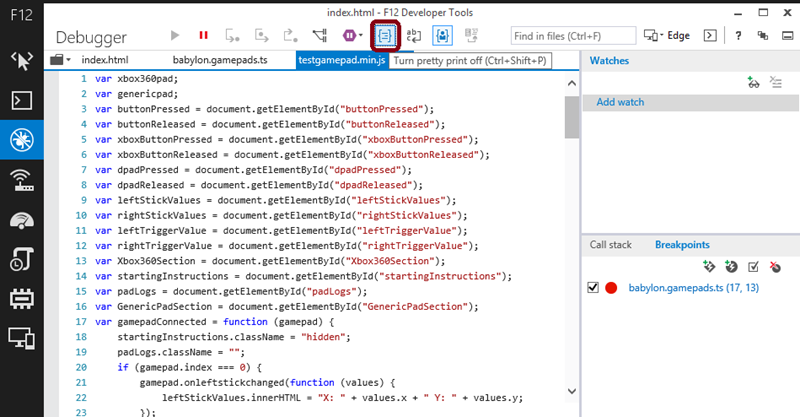The image size is (800, 417).
Task: Click the "startingInstructions.className" code line
Action: 234,337
